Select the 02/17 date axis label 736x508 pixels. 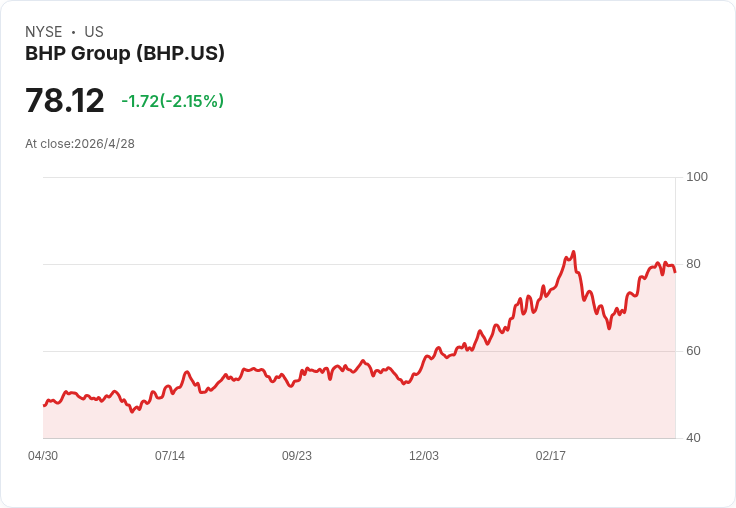coord(551,456)
